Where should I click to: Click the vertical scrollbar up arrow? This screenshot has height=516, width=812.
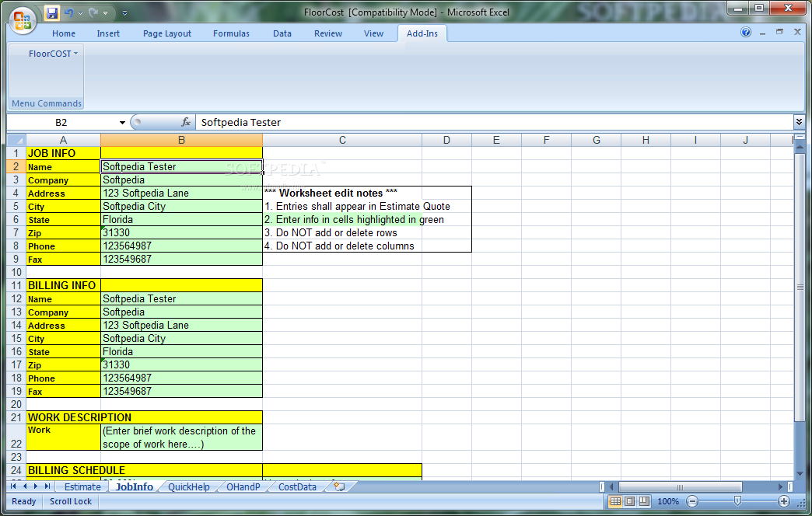point(800,148)
